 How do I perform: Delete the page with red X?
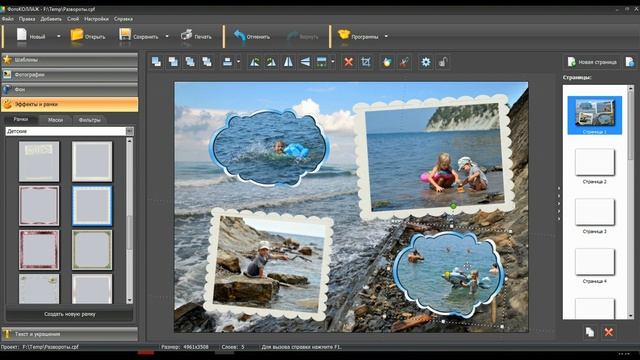609,332
